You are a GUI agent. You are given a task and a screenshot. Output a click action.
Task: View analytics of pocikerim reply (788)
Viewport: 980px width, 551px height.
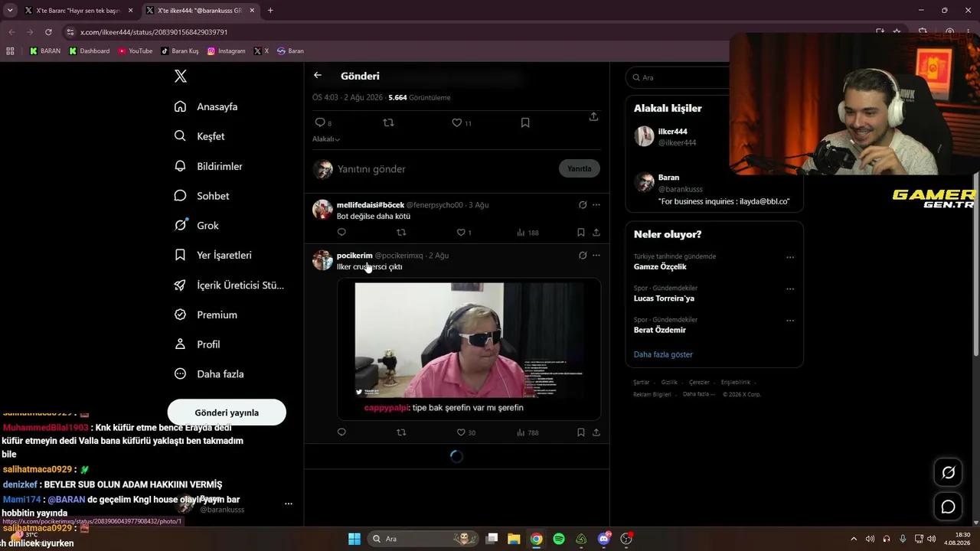pos(528,432)
